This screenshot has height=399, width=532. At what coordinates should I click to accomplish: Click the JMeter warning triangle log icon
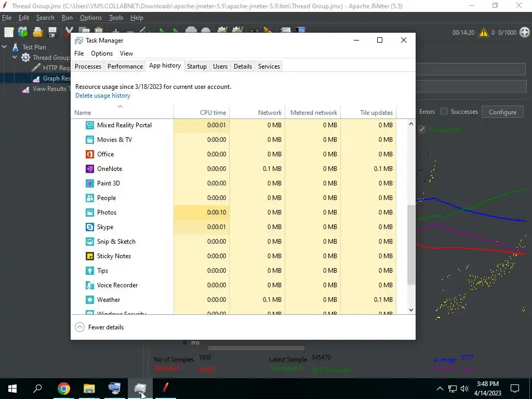point(484,32)
